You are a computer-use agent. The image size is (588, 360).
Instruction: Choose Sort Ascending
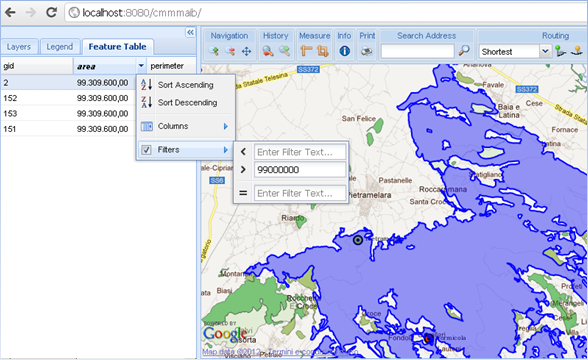point(186,85)
